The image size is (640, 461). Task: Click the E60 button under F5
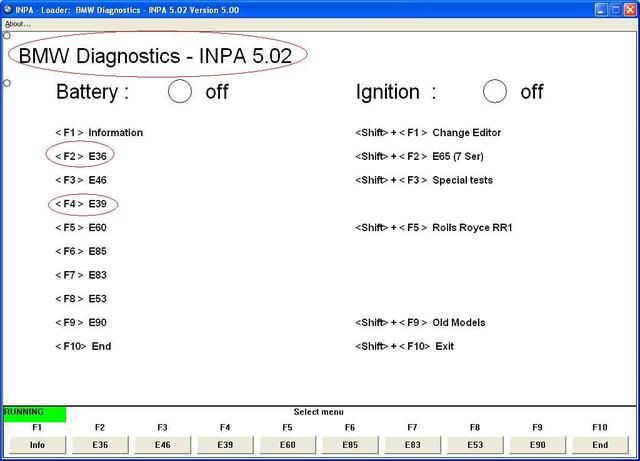(x=287, y=445)
